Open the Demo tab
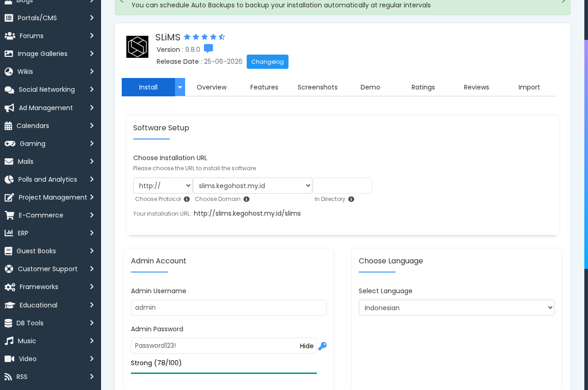Image resolution: width=588 pixels, height=390 pixels. 370,87
